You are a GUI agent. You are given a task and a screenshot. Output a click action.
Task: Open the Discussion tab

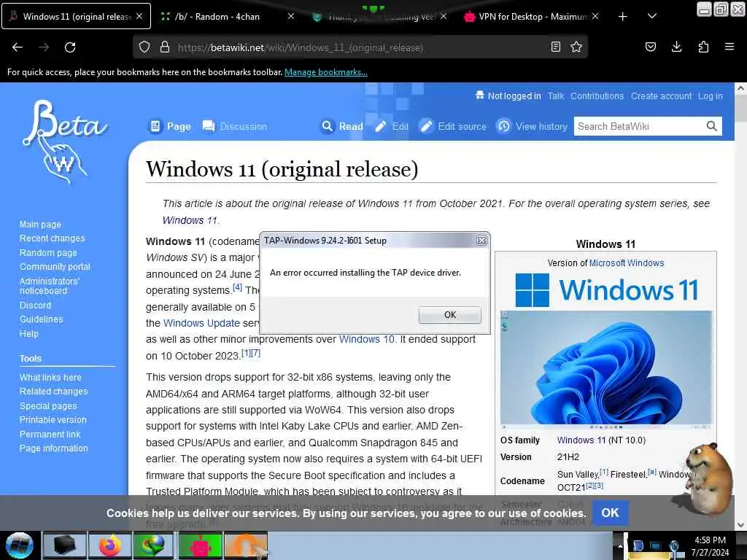tap(235, 126)
